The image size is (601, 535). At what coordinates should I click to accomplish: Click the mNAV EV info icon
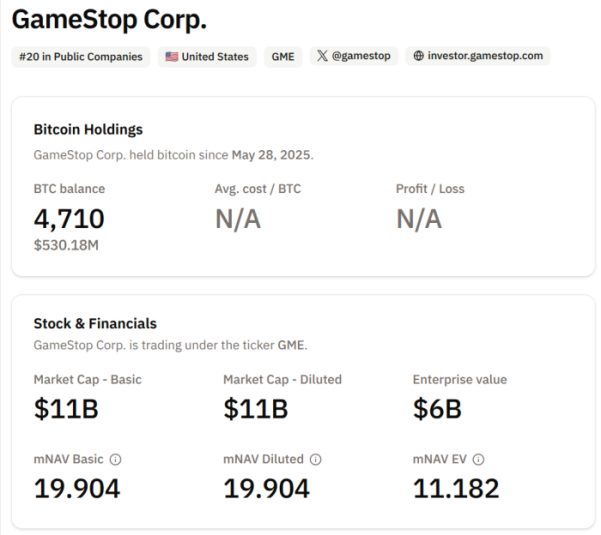478,460
